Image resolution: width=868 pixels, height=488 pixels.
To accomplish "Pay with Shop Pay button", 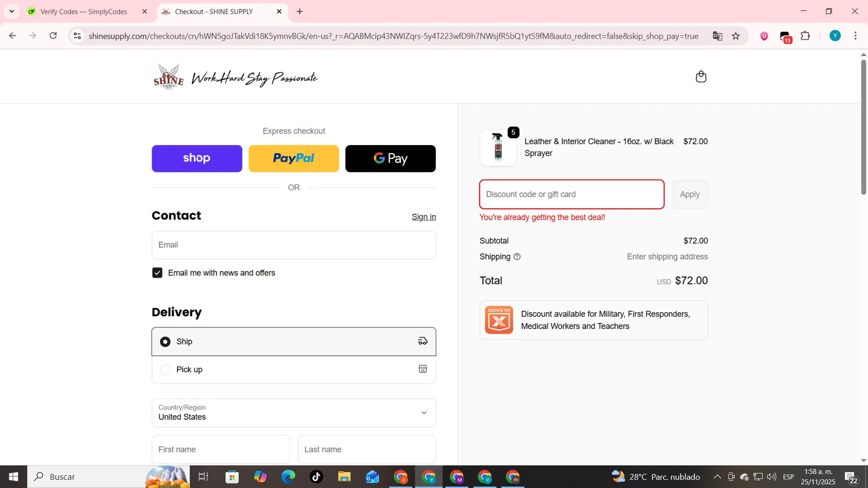I will [197, 158].
